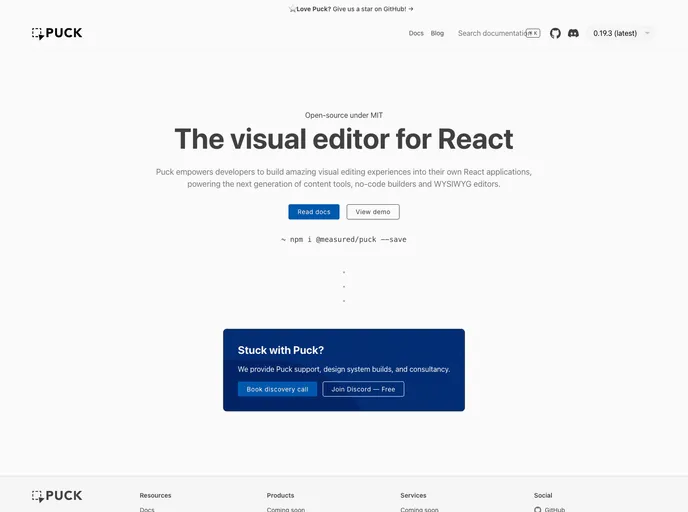Click the GitHub icon in footer Social column
Image resolution: width=688 pixels, height=512 pixels.
[x=538, y=509]
